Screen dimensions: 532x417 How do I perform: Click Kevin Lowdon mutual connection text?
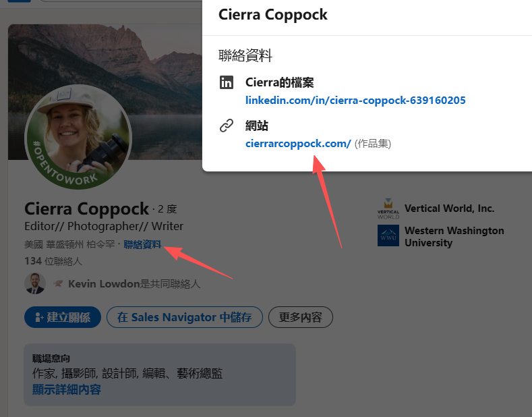click(134, 284)
